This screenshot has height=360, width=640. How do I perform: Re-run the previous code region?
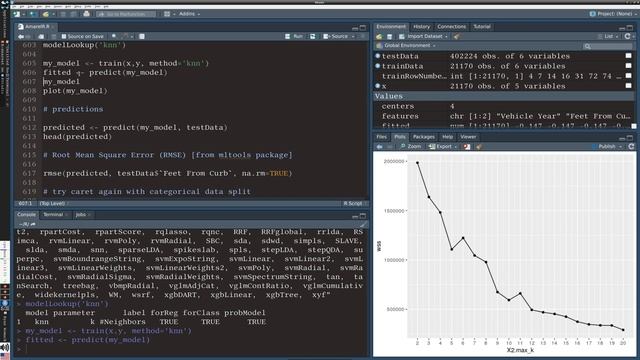coord(313,36)
